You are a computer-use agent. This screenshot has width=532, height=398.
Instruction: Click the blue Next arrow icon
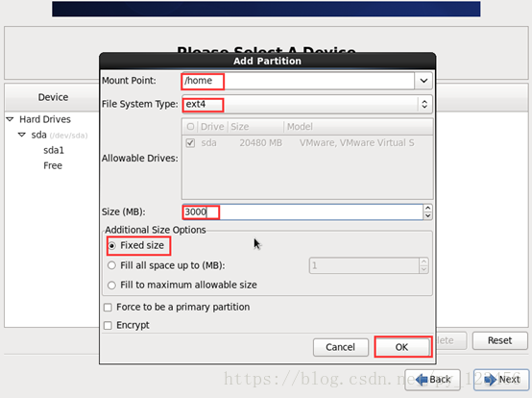pyautogui.click(x=491, y=380)
